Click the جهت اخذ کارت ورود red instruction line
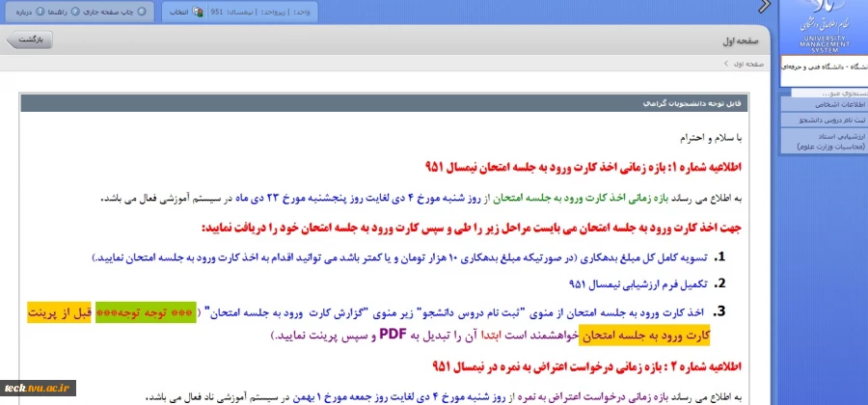This screenshot has height=405, width=868. tap(472, 228)
